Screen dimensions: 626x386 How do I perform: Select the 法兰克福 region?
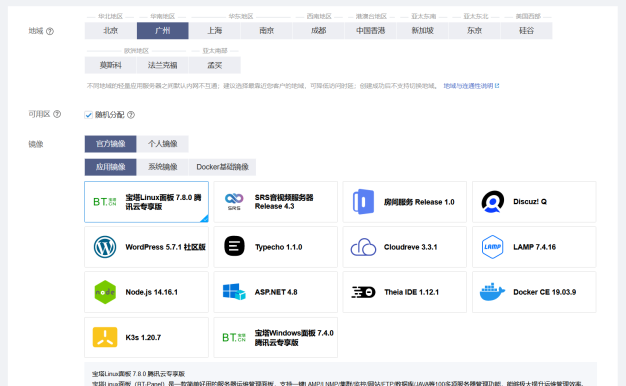click(x=162, y=65)
